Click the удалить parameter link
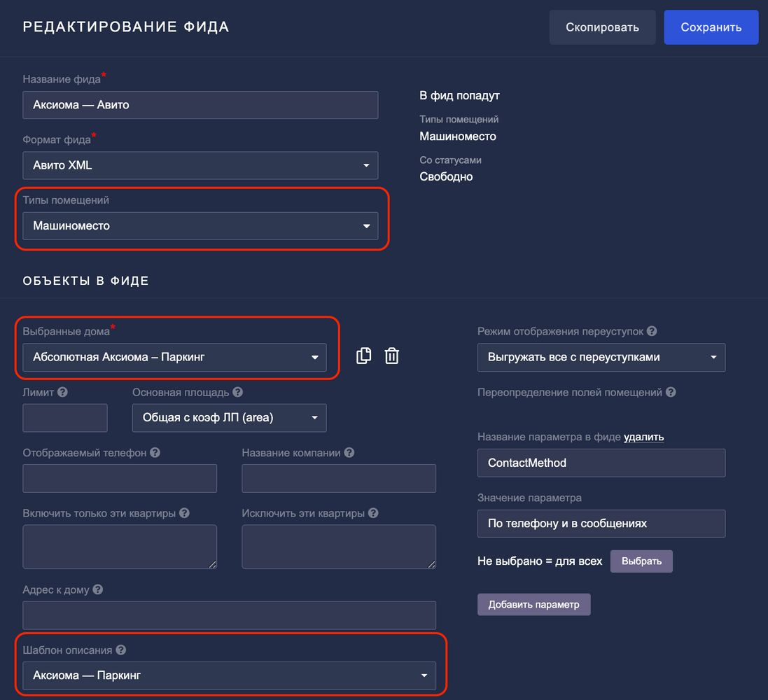The image size is (768, 700). point(643,437)
